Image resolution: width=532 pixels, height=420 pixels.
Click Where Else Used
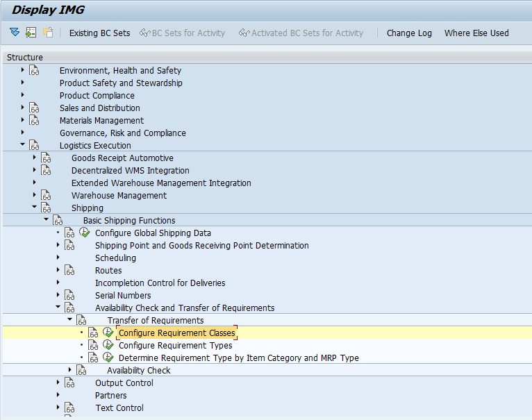[476, 33]
